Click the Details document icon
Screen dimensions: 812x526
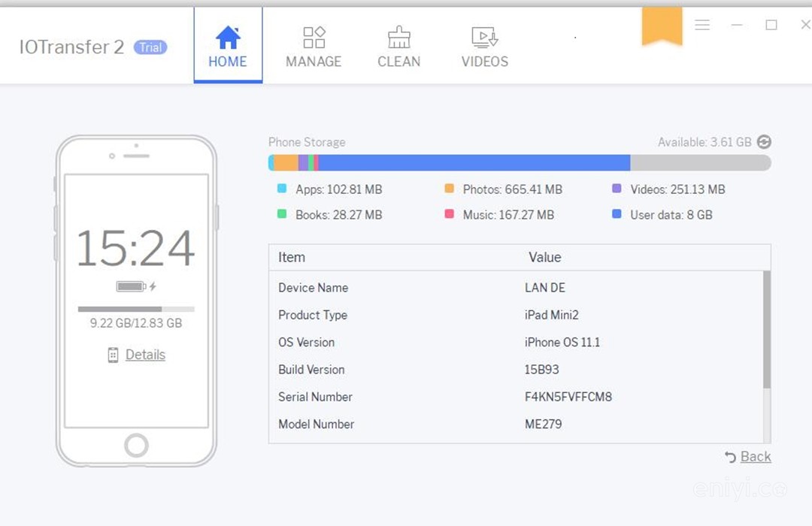pyautogui.click(x=113, y=355)
